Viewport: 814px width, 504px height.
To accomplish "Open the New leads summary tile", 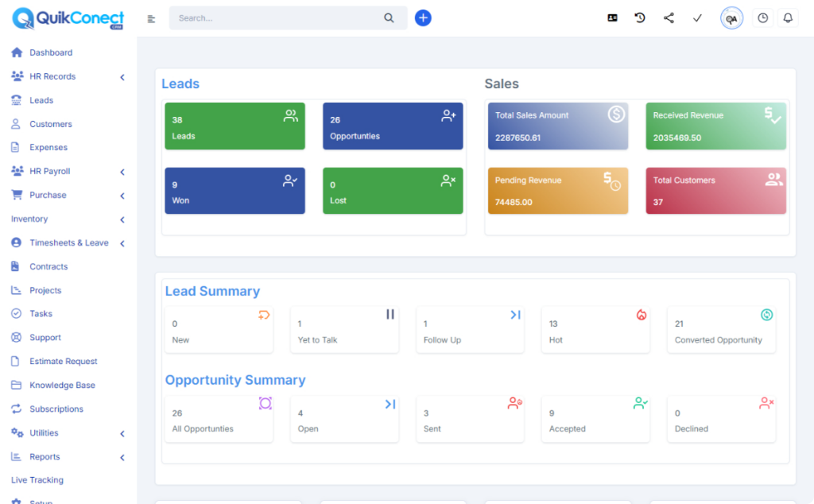I will (219, 330).
